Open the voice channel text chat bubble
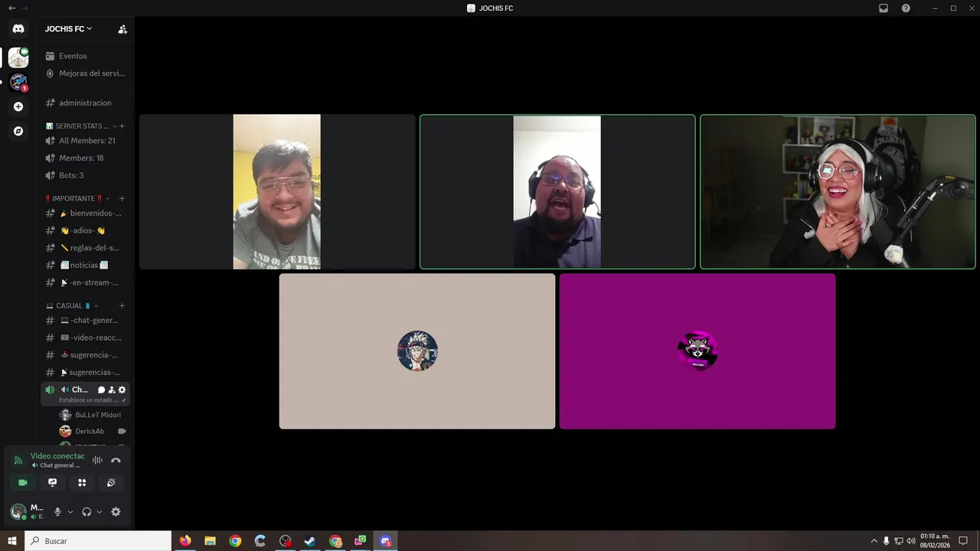Viewport: 980px width, 551px height. [101, 390]
